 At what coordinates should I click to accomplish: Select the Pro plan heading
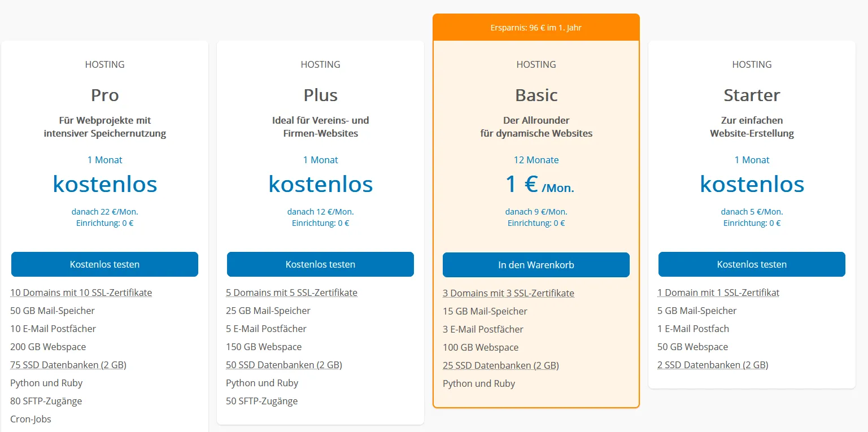(104, 95)
